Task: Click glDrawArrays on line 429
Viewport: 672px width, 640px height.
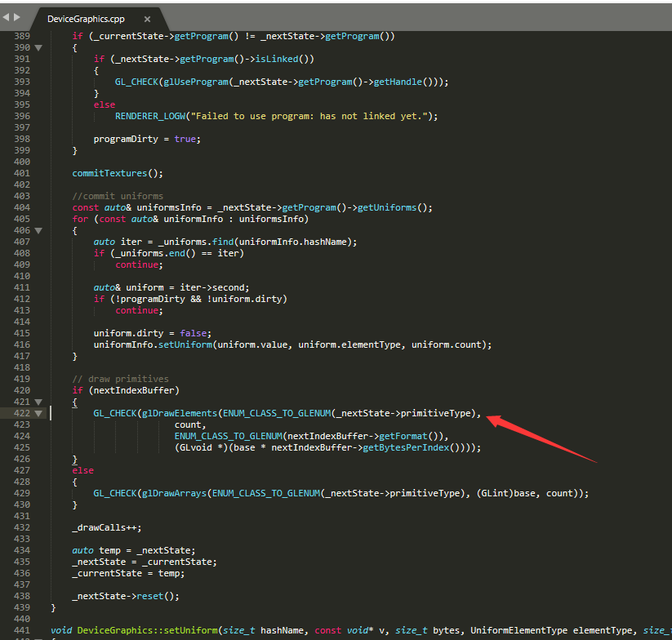Action: 174,494
